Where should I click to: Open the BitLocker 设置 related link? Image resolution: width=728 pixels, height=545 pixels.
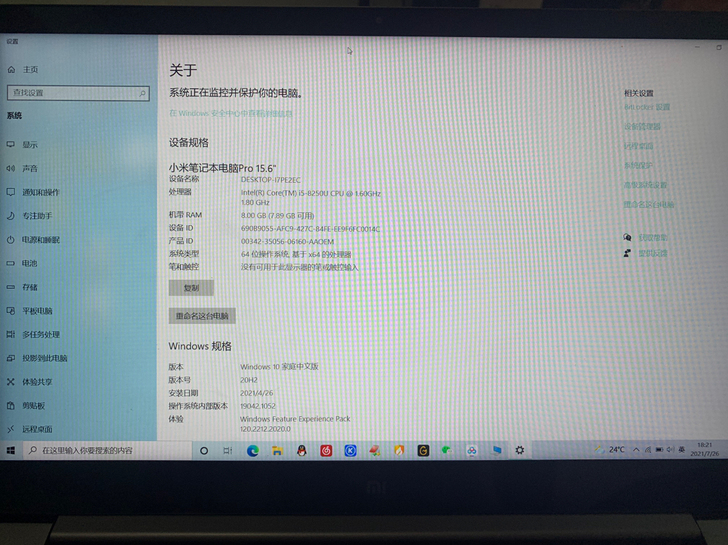pos(647,107)
